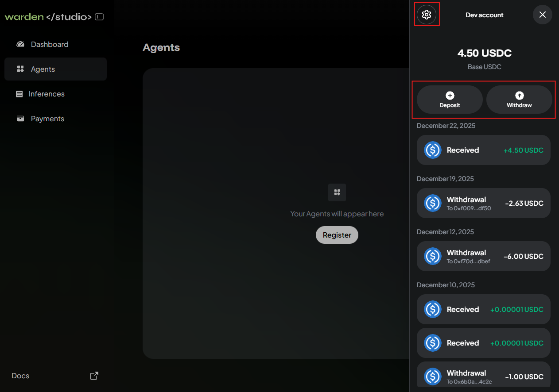Select the Withdrawal entry to 0xf009...df50
The image size is (559, 392).
click(483, 203)
